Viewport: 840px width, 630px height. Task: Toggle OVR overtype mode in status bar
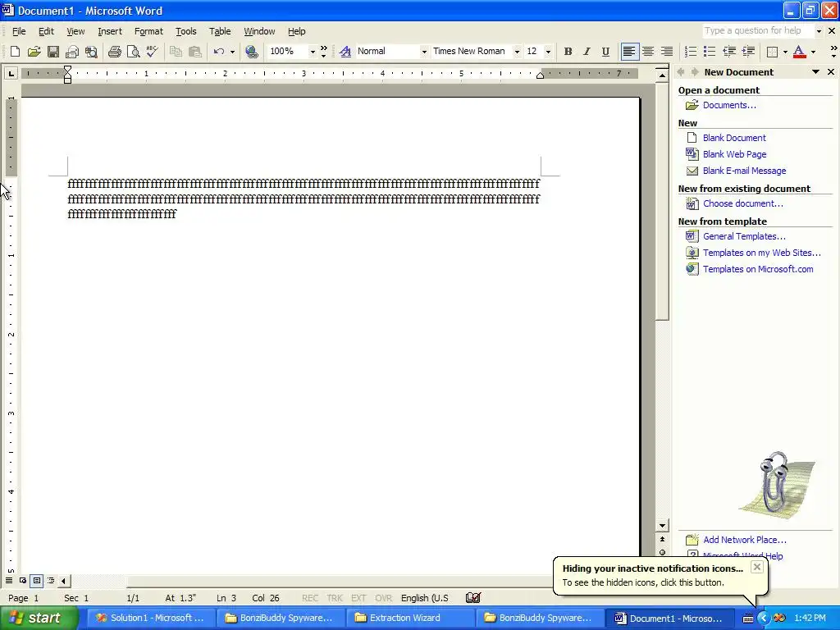click(x=383, y=598)
